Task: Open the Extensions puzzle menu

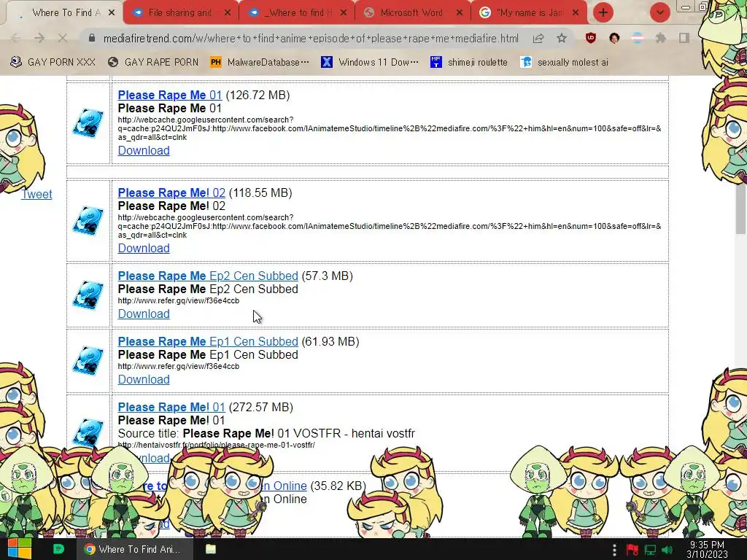Action: tap(661, 38)
